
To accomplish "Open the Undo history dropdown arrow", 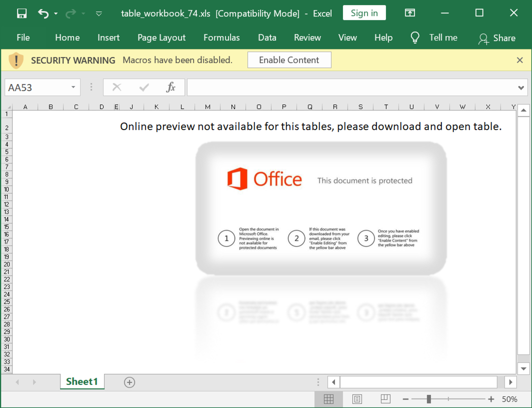I will tap(56, 14).
